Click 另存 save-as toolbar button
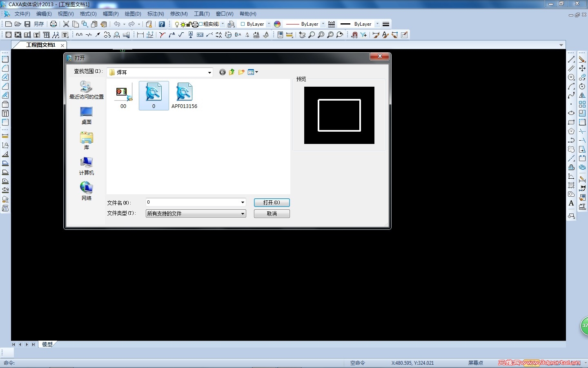This screenshot has height=368, width=588. pos(39,24)
